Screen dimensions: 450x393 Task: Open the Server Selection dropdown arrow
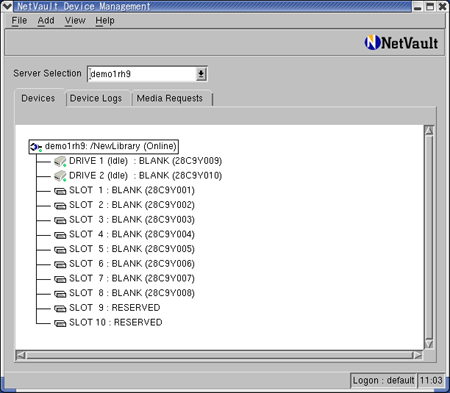coord(201,74)
